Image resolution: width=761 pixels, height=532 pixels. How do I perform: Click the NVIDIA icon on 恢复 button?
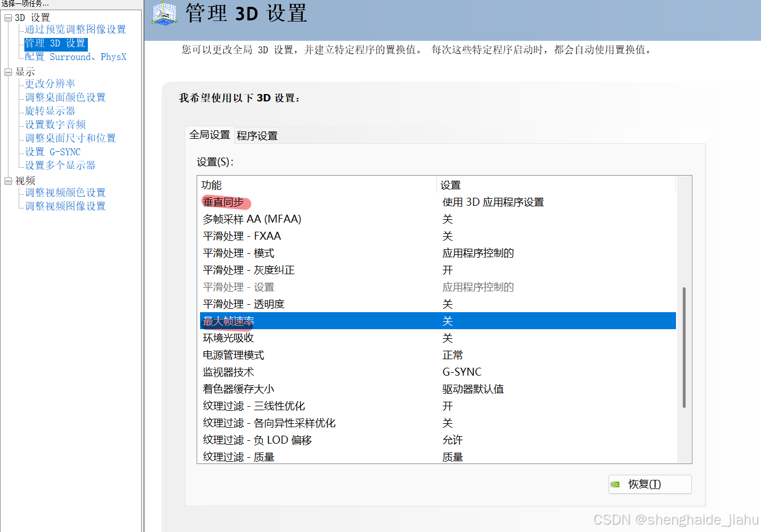pos(615,484)
